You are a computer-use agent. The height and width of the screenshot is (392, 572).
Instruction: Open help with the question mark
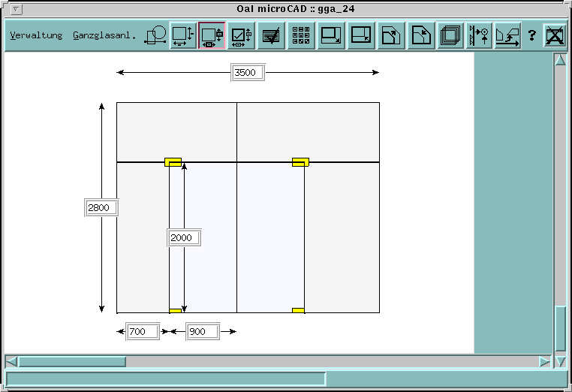532,35
